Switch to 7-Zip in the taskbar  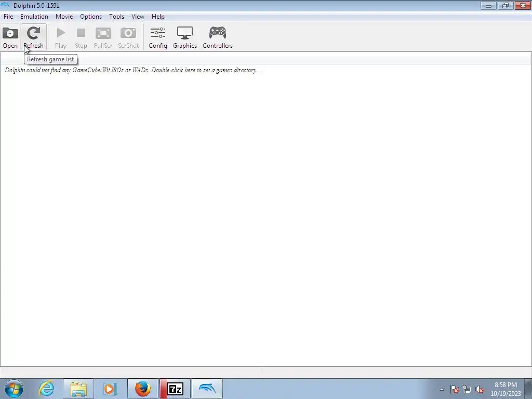pyautogui.click(x=175, y=389)
